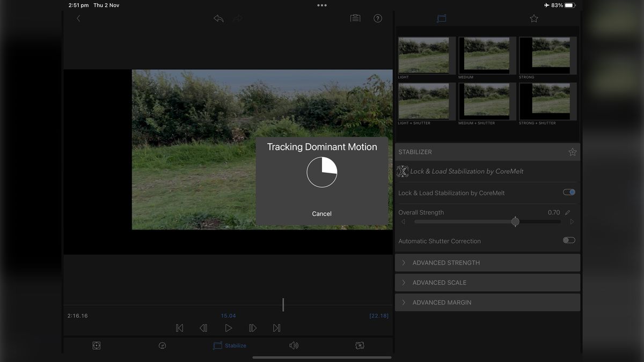Enable Automatic Shutter Correction
The width and height of the screenshot is (644, 362).
tap(568, 241)
